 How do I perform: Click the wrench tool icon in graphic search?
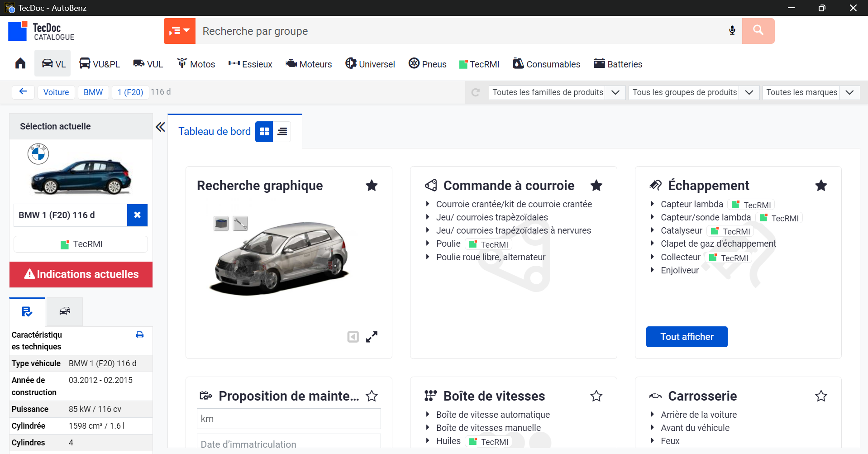click(x=240, y=223)
